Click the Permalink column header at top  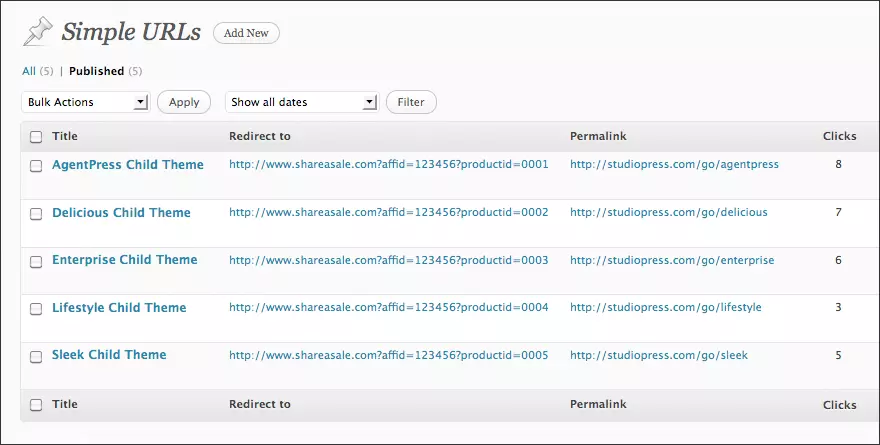(598, 136)
